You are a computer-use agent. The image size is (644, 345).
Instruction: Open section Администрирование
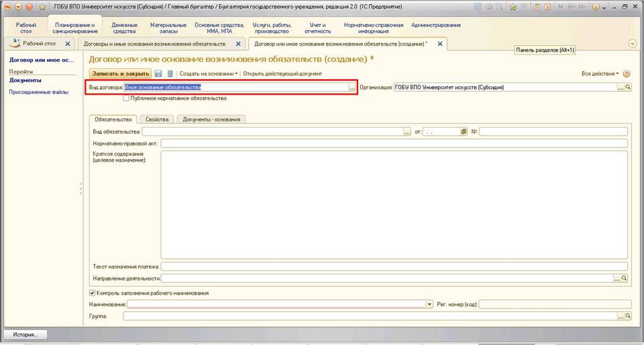point(436,25)
